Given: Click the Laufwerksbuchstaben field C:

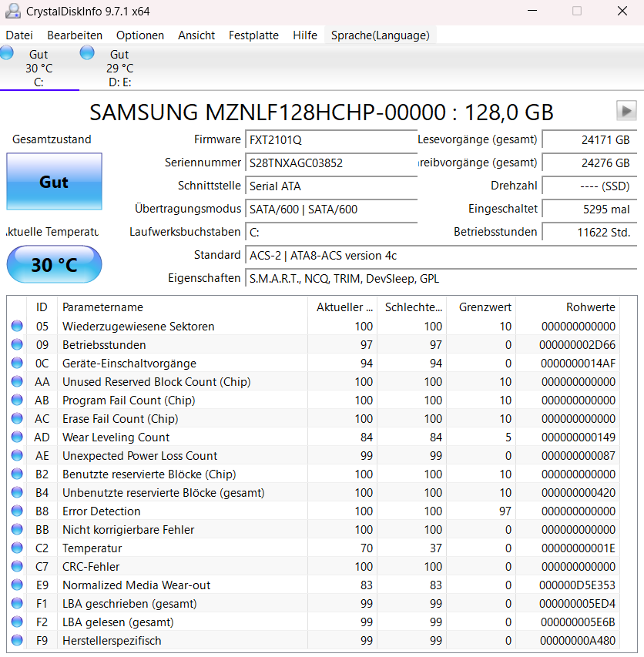Looking at the screenshot, I should [331, 232].
